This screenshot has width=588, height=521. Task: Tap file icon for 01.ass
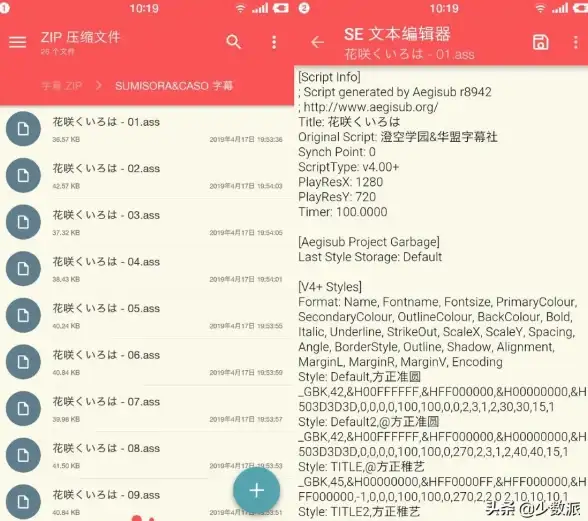point(23,129)
